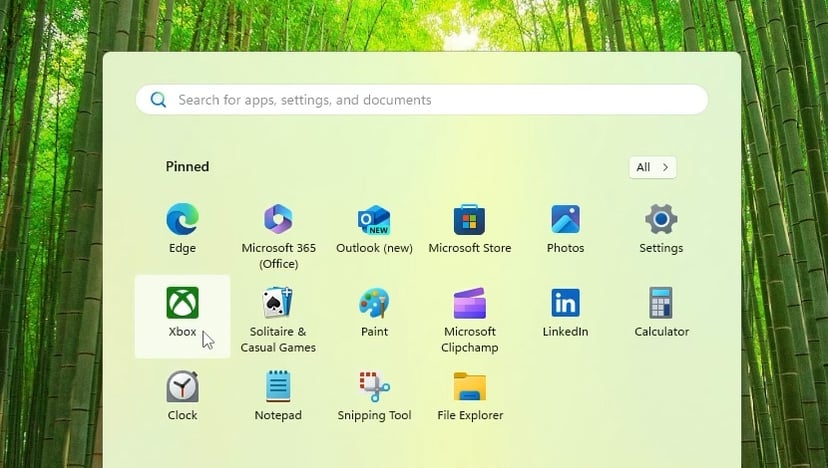The image size is (828, 468).
Task: Open the Snipping Tool
Action: coord(374,388)
